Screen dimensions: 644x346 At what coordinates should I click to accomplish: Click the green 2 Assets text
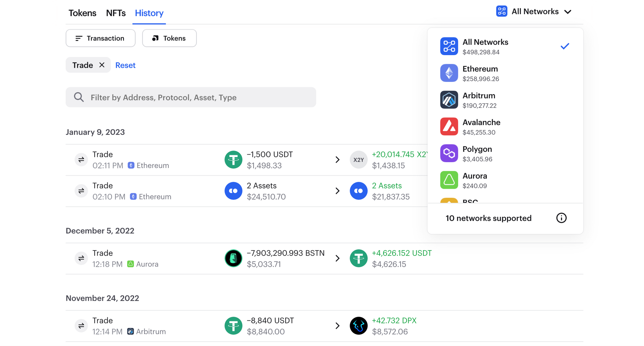(387, 186)
